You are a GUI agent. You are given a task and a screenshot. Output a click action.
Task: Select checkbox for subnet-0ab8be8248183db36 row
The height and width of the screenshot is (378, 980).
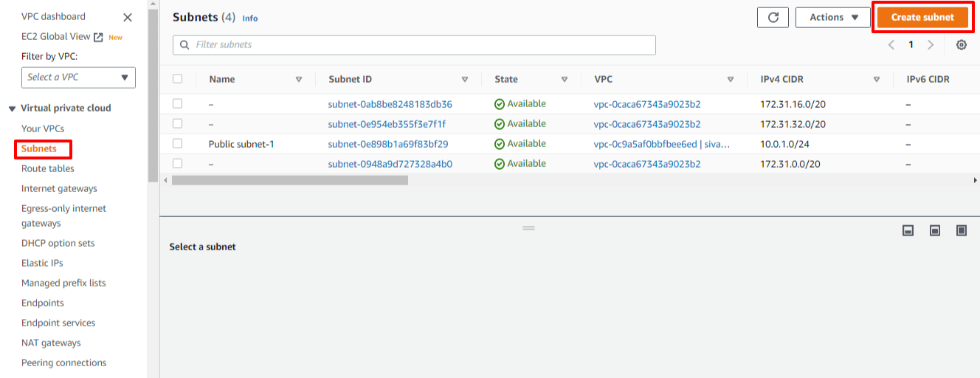[x=177, y=103]
